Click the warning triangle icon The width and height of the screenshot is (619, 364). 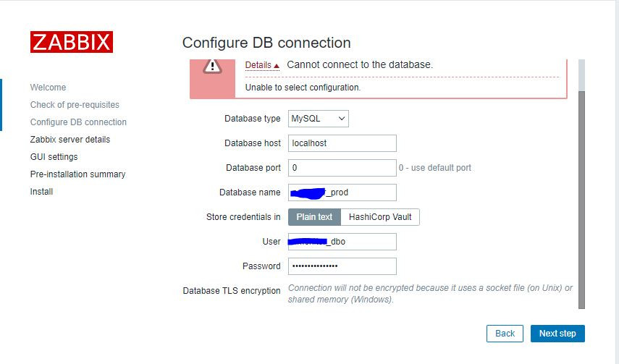pyautogui.click(x=211, y=66)
